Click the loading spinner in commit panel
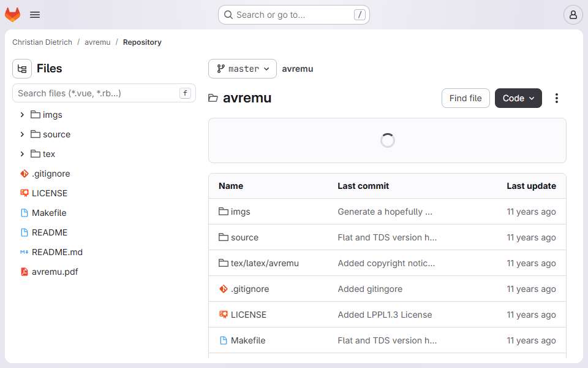The height and width of the screenshot is (368, 588). click(x=387, y=140)
